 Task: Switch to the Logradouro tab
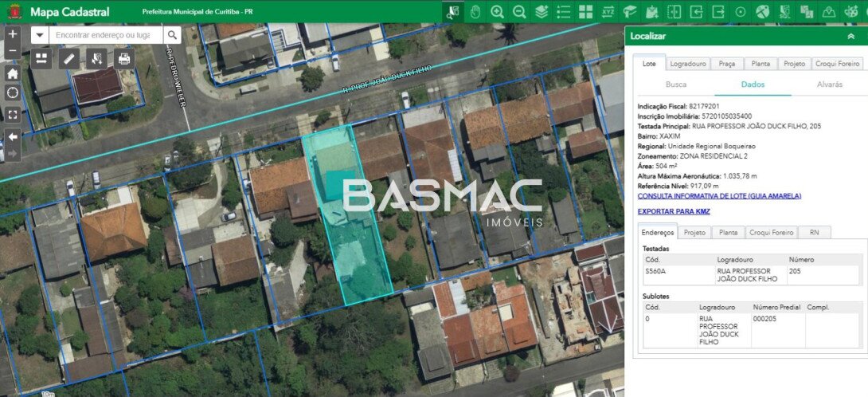[x=687, y=64]
